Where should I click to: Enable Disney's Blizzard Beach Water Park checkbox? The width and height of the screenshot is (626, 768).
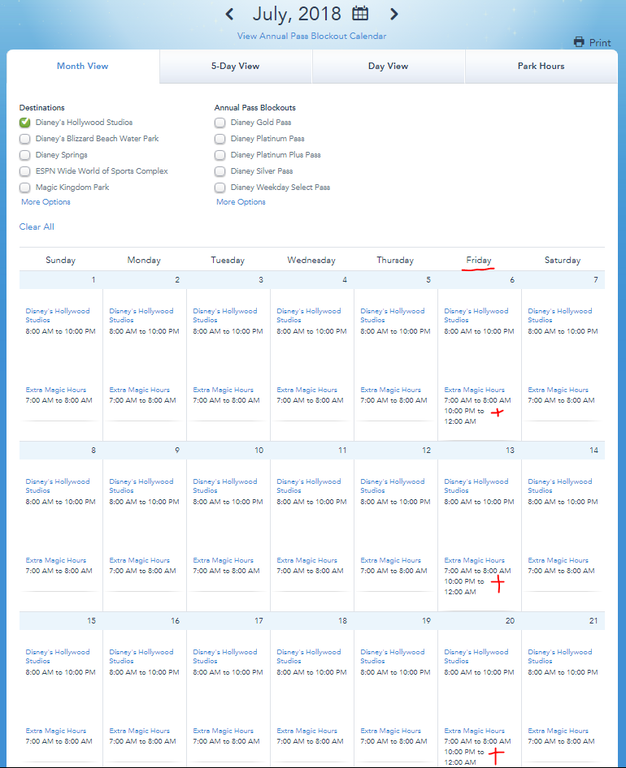tap(25, 139)
